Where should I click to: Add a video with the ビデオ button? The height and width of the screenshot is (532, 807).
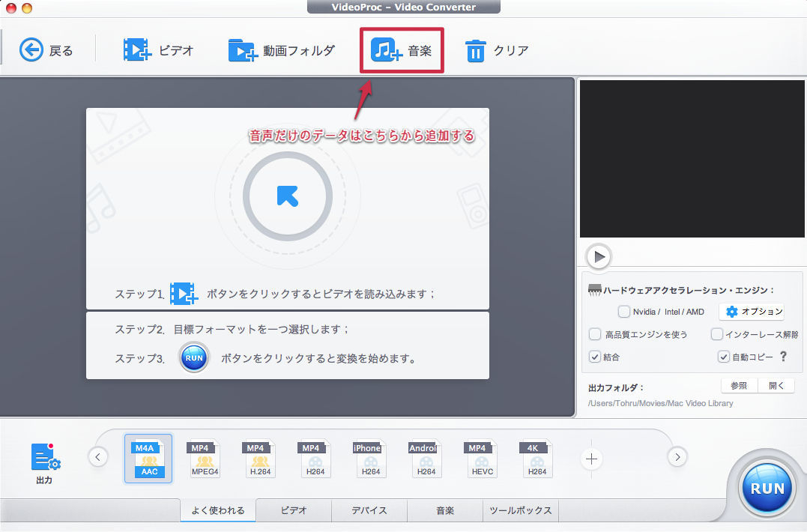pos(158,50)
